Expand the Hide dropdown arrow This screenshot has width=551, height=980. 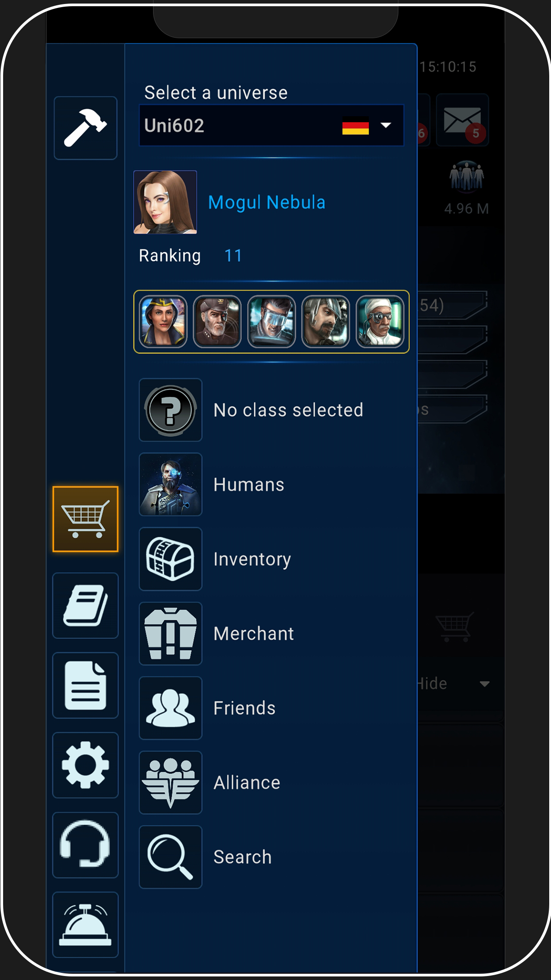click(484, 684)
